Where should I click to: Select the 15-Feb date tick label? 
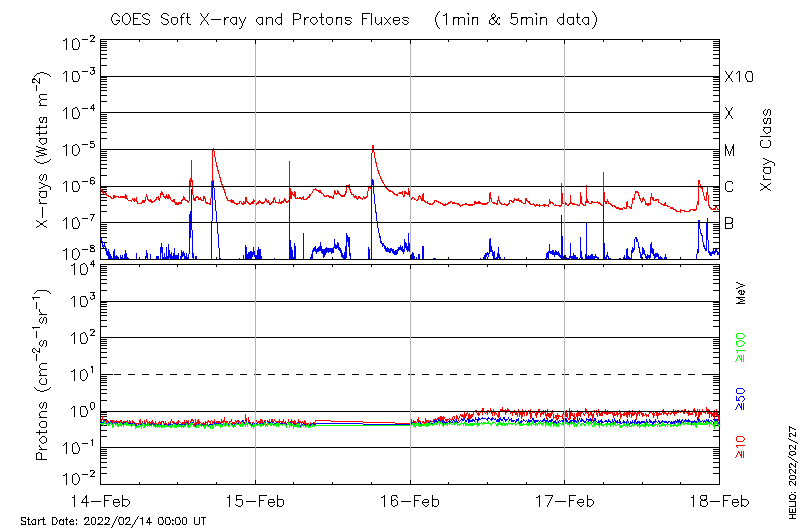(x=255, y=499)
